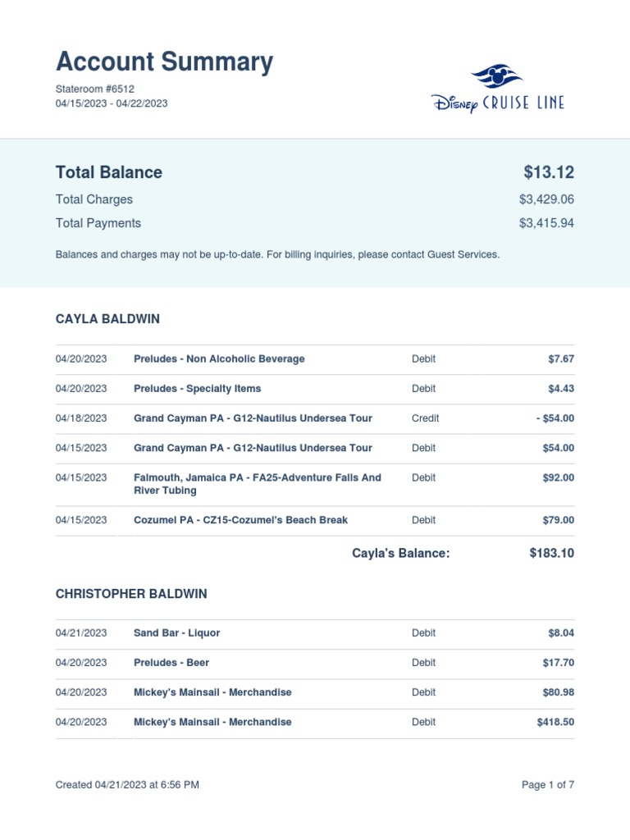The height and width of the screenshot is (840, 630).
Task: Click the Total Payments amount $3,415.94
Action: [546, 223]
